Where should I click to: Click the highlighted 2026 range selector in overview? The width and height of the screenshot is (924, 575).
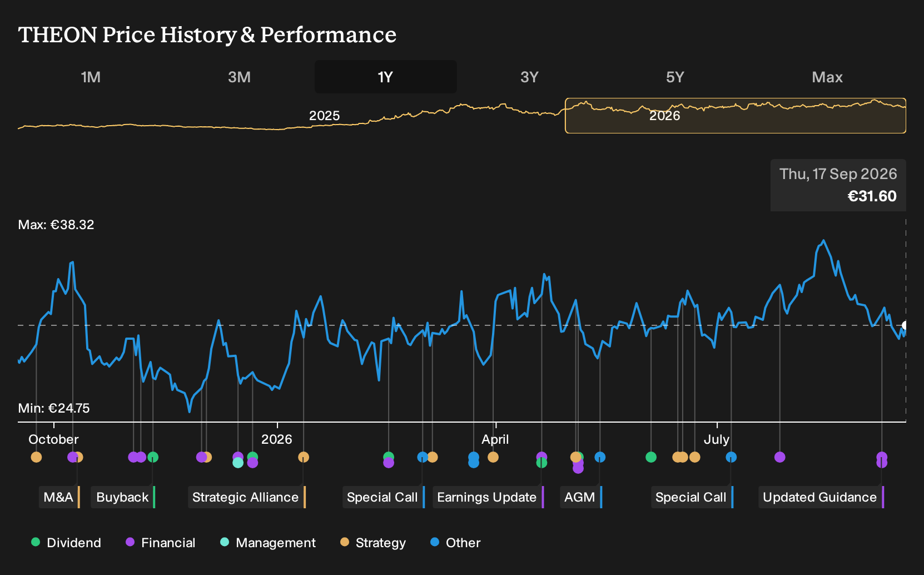[x=736, y=116]
